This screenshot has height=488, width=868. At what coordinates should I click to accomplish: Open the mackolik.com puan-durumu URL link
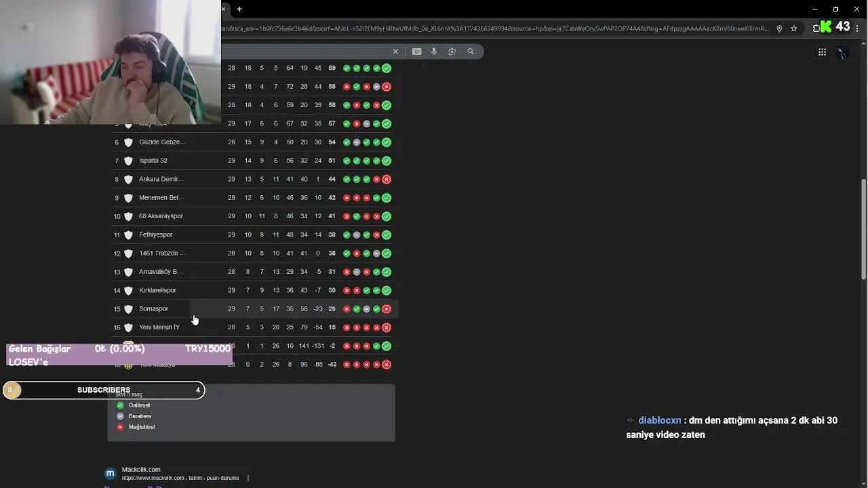[x=180, y=478]
